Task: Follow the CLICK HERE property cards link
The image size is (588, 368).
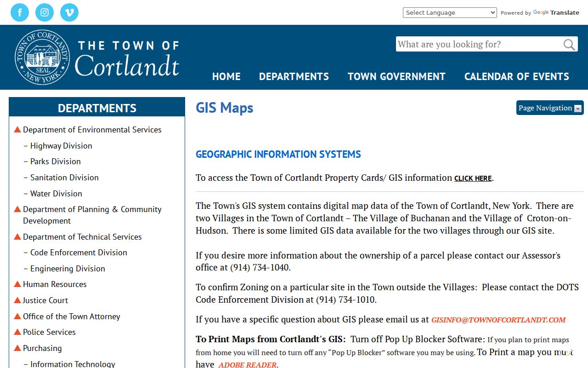Action: [473, 178]
